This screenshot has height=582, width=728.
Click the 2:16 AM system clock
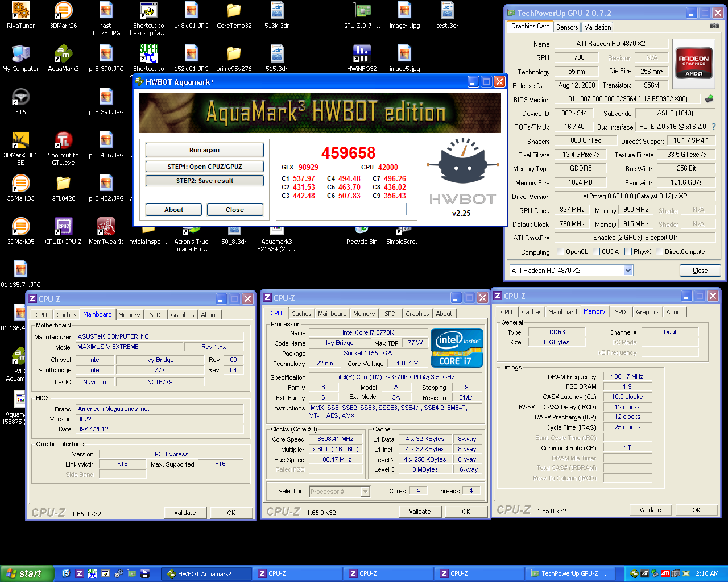click(707, 574)
